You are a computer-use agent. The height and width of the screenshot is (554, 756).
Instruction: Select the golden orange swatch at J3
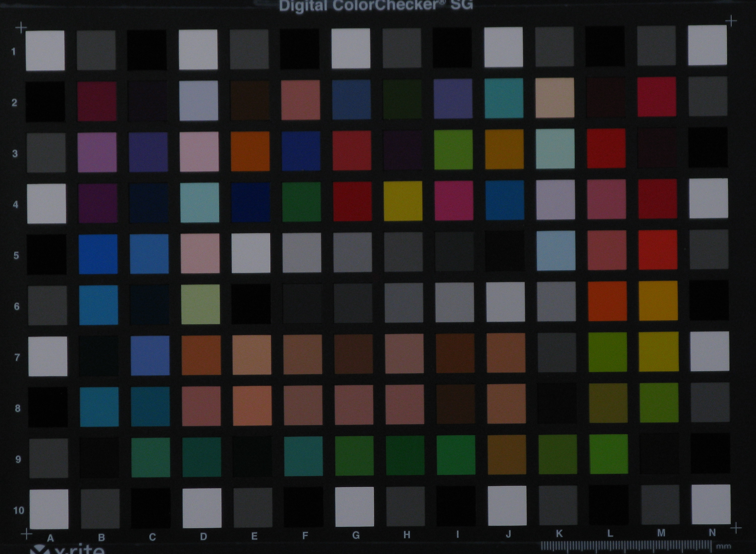[x=504, y=149]
